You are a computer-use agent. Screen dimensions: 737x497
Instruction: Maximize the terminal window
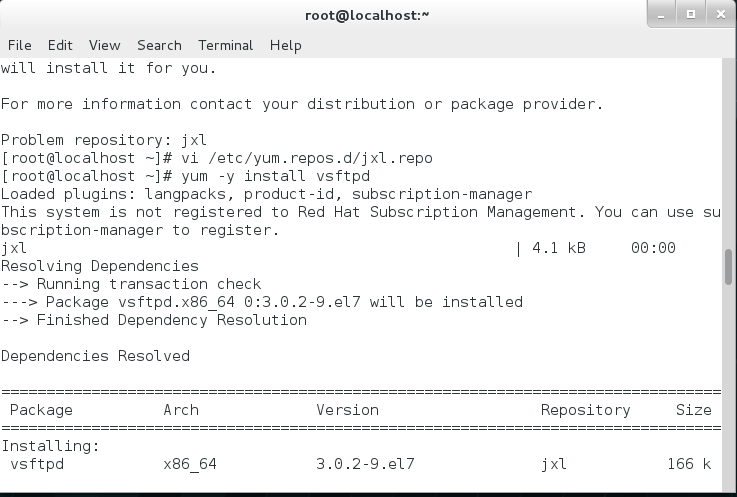690,15
